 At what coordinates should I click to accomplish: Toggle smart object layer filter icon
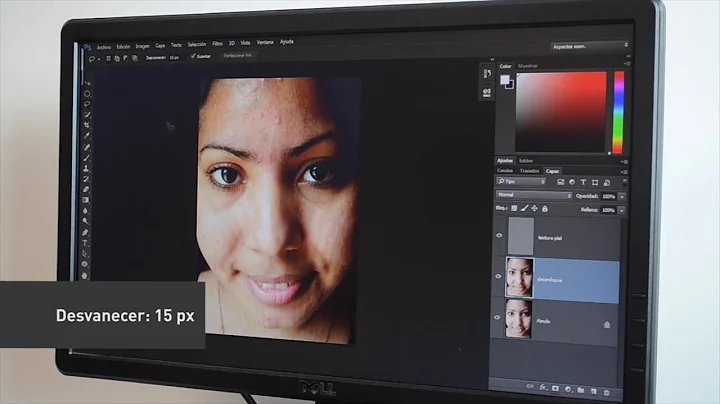[607, 183]
